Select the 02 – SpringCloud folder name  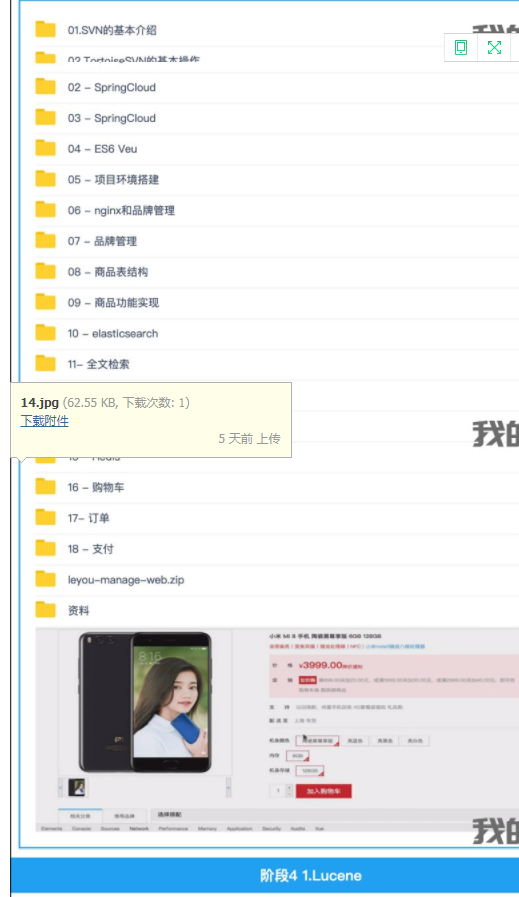pyautogui.click(x=112, y=88)
